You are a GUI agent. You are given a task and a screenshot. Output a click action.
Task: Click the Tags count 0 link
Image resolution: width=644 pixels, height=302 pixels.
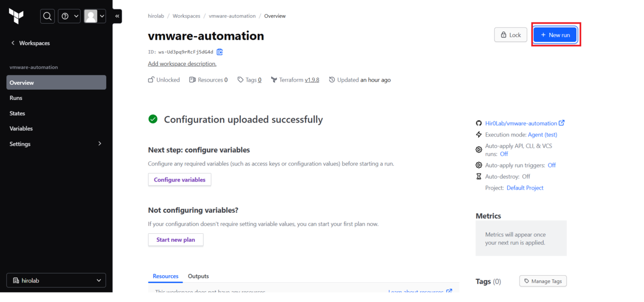[260, 80]
